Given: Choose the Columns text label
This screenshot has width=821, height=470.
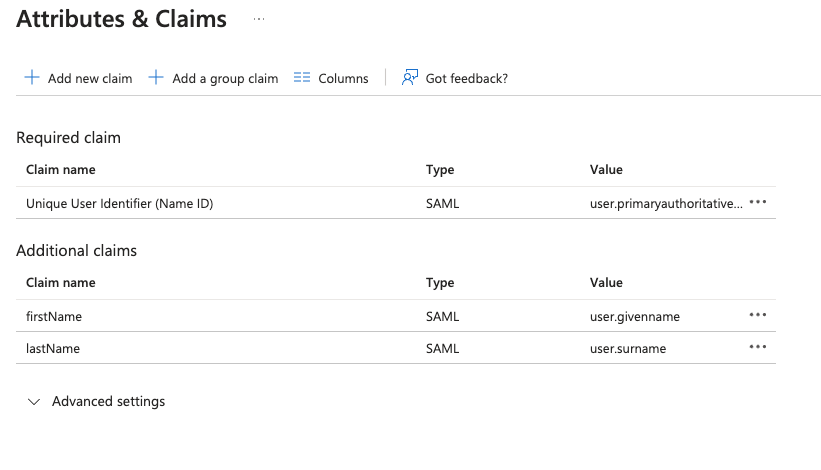Looking at the screenshot, I should (343, 79).
